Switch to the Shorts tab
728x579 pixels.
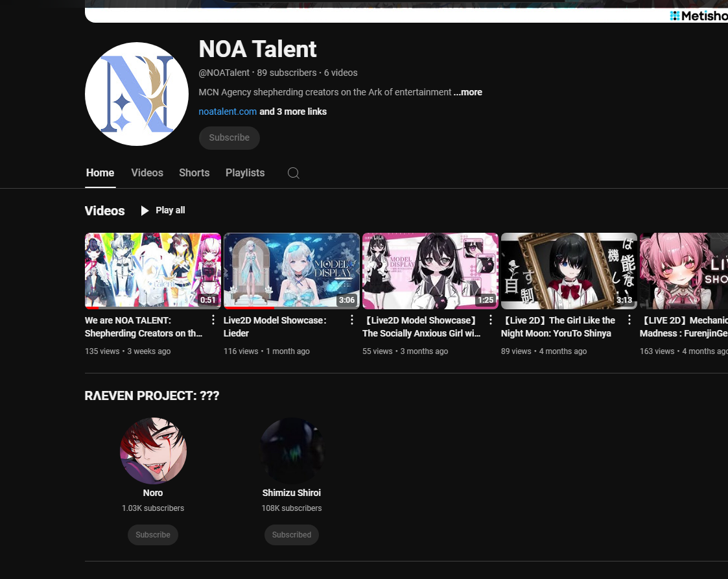[x=194, y=172]
